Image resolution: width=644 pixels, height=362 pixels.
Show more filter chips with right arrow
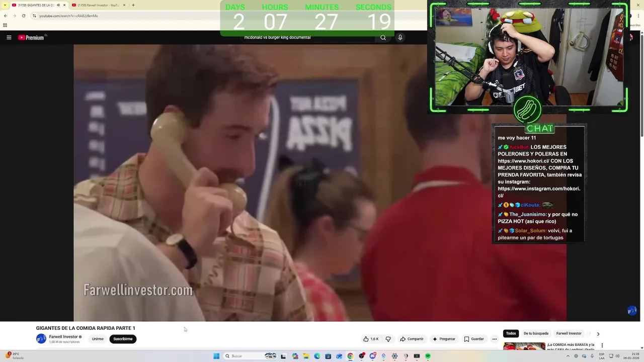(x=598, y=334)
